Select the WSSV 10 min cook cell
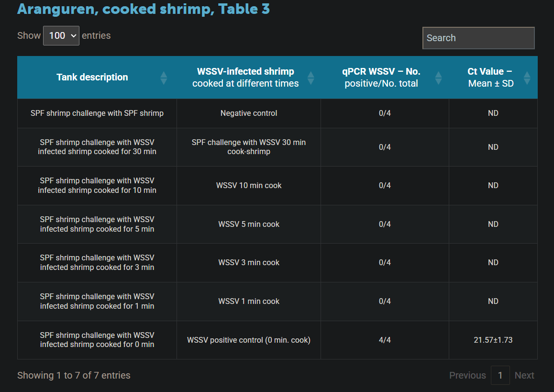Viewport: 554px width, 392px height. tap(249, 186)
